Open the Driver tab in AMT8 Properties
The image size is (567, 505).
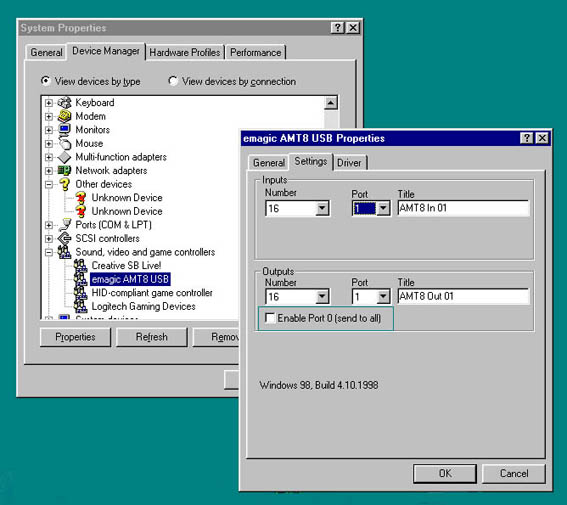click(x=349, y=163)
